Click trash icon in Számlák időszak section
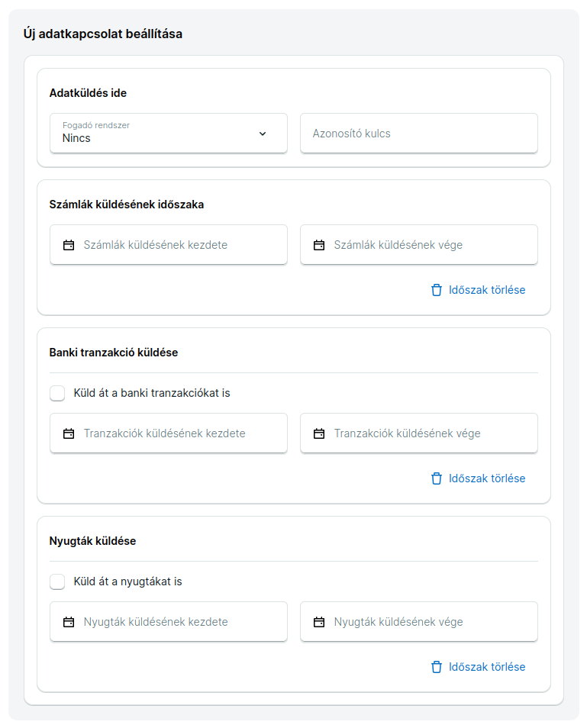 (x=437, y=290)
